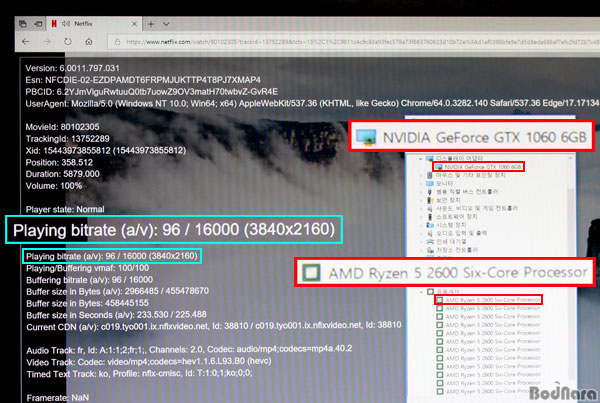Go forward with the browser forward arrow
This screenshot has width=600, height=403.
tap(47, 41)
